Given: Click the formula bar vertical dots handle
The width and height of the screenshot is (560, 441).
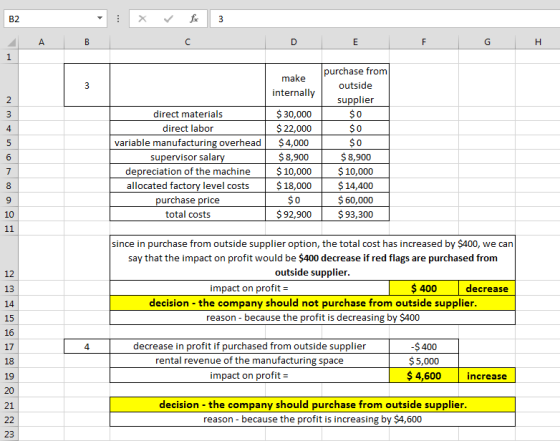Looking at the screenshot, I should 118,19.
